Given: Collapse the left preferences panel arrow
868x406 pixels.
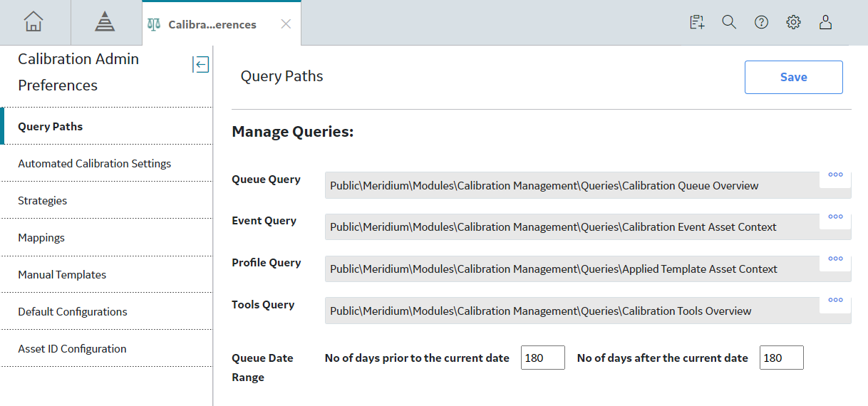Looking at the screenshot, I should 201,65.
